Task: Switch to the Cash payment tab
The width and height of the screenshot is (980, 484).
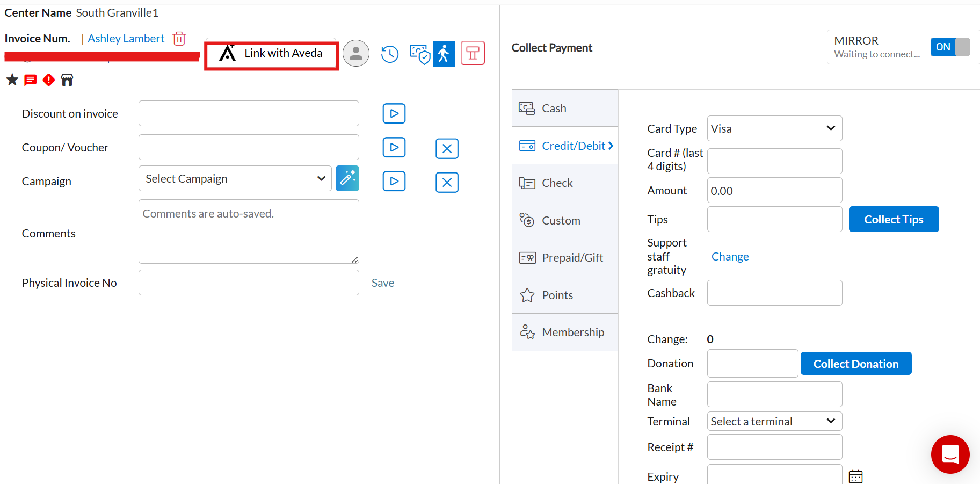Action: [565, 109]
